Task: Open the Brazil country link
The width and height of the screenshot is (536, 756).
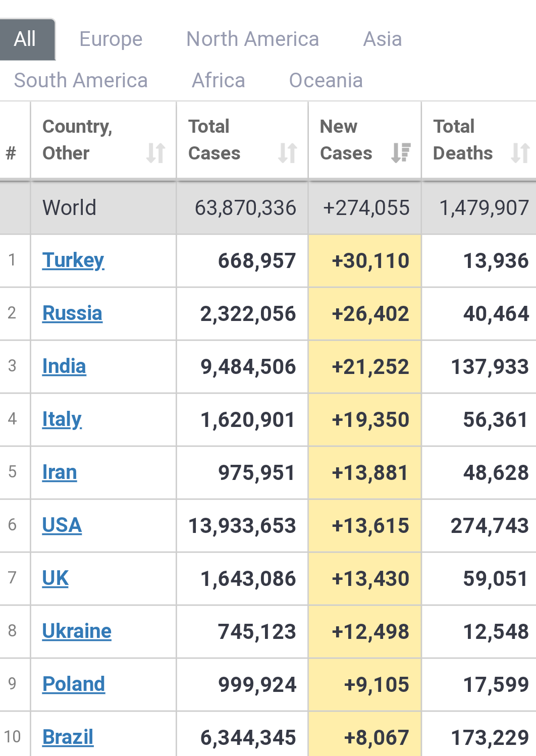Action: (68, 737)
